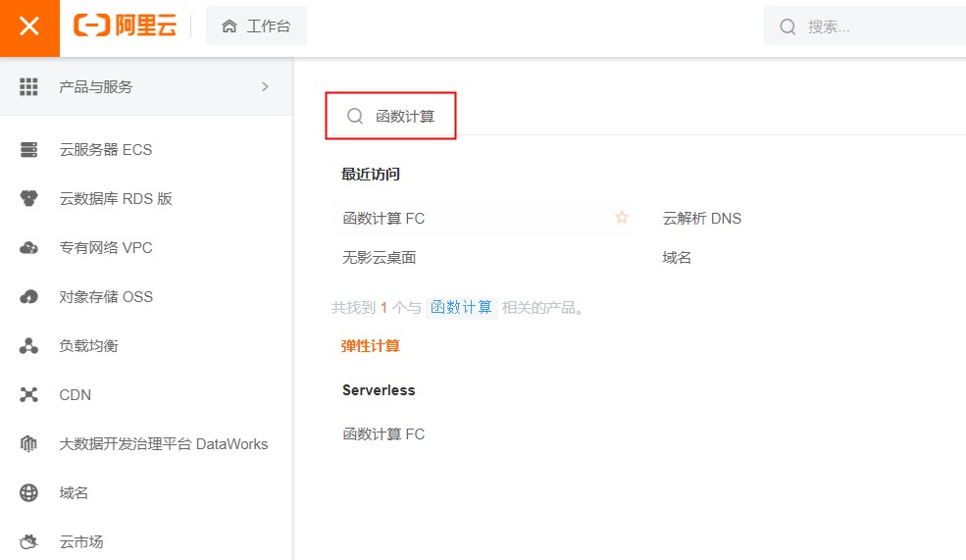Click the 云市场 marketplace icon
This screenshot has width=966, height=560.
coord(29,541)
